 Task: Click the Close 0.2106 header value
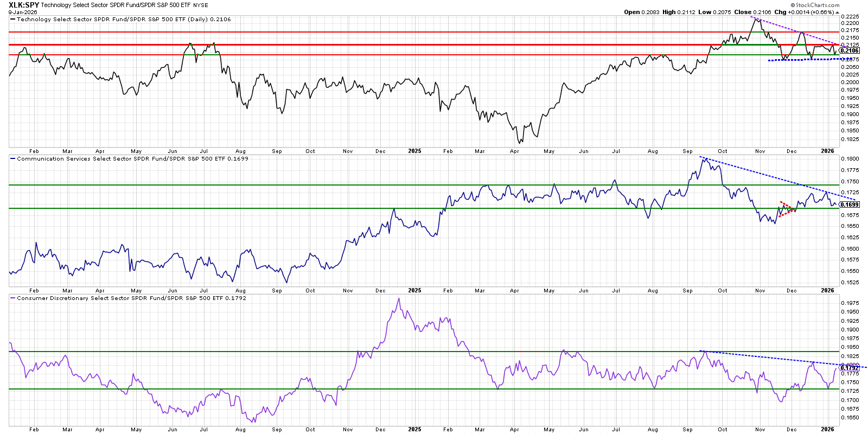[x=752, y=12]
